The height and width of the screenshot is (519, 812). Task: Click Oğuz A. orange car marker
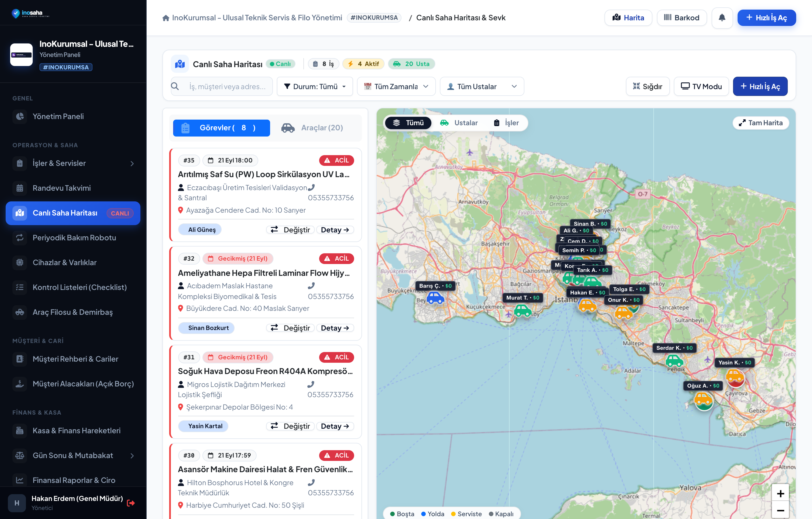click(703, 399)
